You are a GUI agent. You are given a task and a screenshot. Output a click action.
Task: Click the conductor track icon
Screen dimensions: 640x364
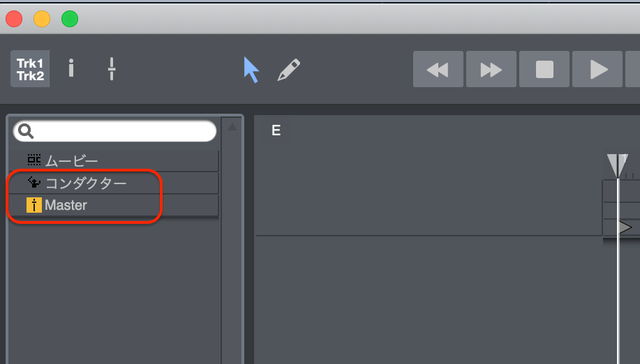(34, 182)
